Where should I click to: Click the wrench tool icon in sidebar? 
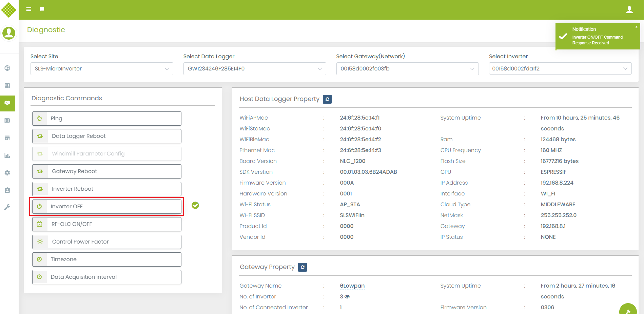click(x=7, y=207)
